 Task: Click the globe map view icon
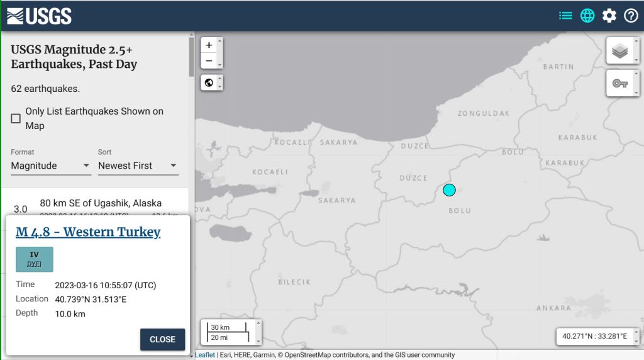587,16
